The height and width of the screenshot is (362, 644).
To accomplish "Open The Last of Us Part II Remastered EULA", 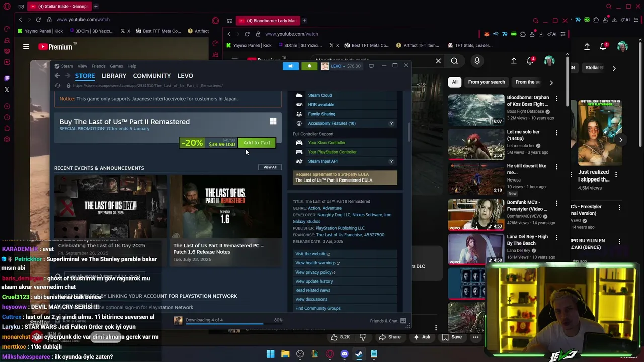I will pos(334,180).
